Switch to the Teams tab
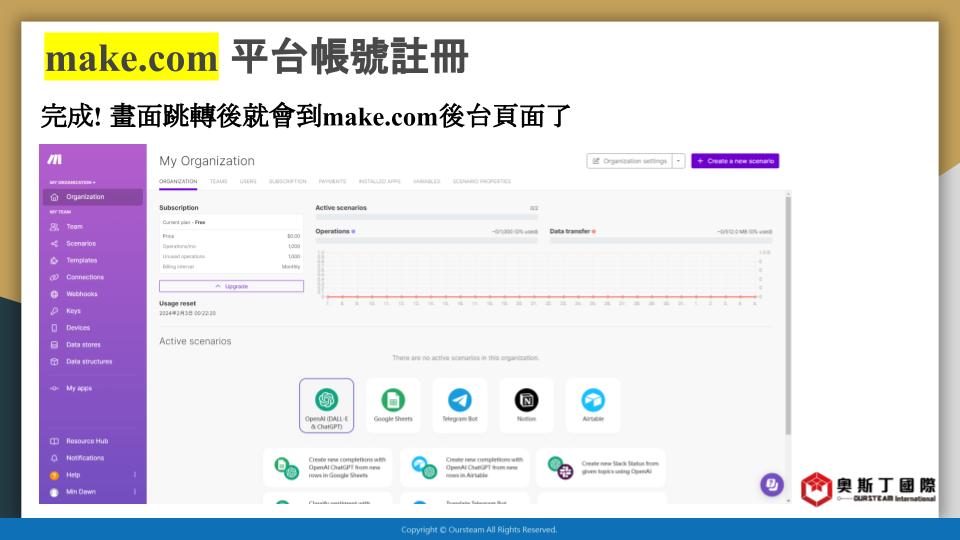Viewport: 960px width, 540px height. (x=219, y=182)
